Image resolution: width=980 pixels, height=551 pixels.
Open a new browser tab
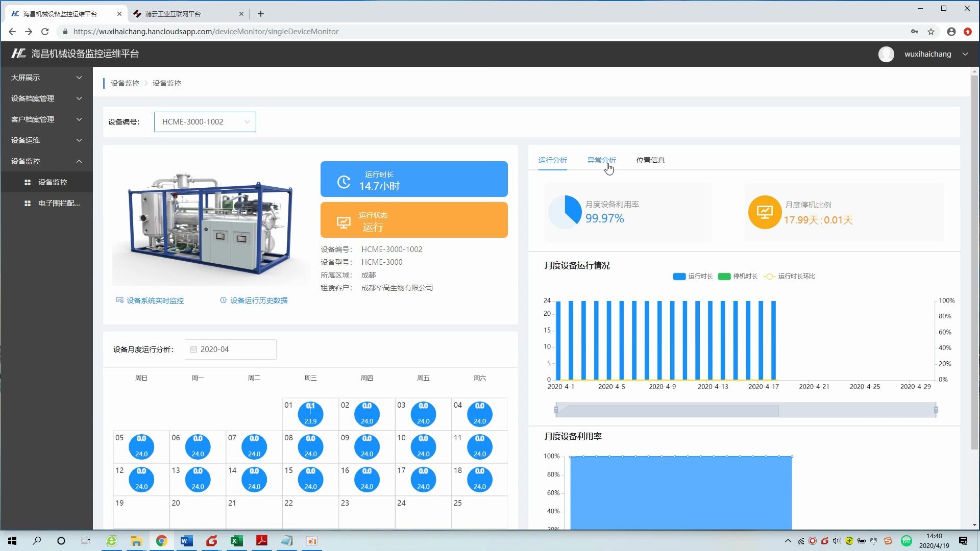coord(261,14)
